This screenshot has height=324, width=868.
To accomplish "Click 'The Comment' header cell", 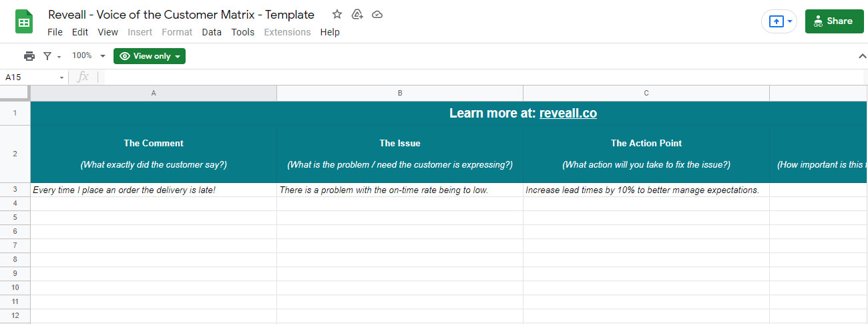I will 154,154.
